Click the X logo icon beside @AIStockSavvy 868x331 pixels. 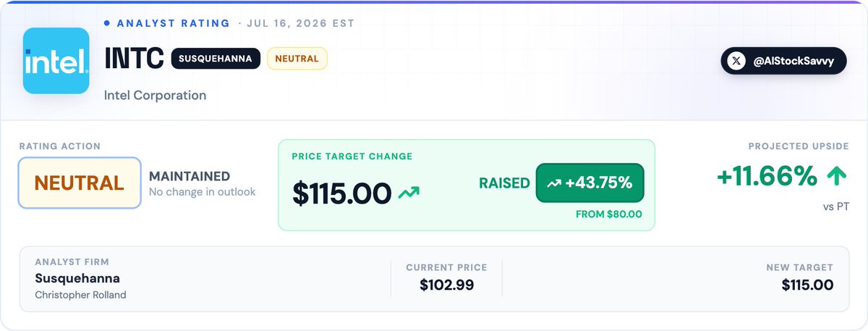tap(736, 62)
